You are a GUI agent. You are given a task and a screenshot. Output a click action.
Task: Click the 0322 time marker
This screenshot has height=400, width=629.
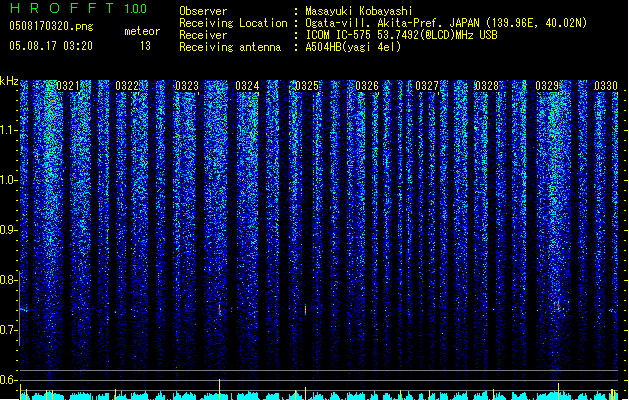127,86
